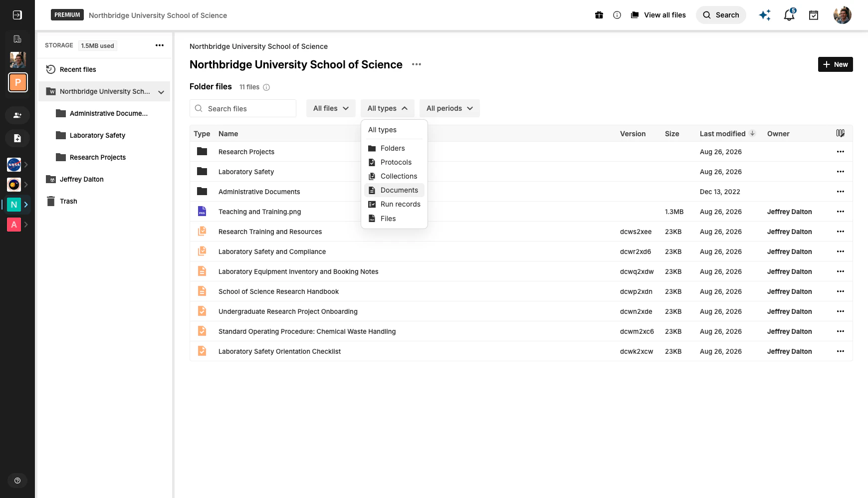Choose Protocols in the type menu
Image resolution: width=868 pixels, height=498 pixels.
click(394, 162)
